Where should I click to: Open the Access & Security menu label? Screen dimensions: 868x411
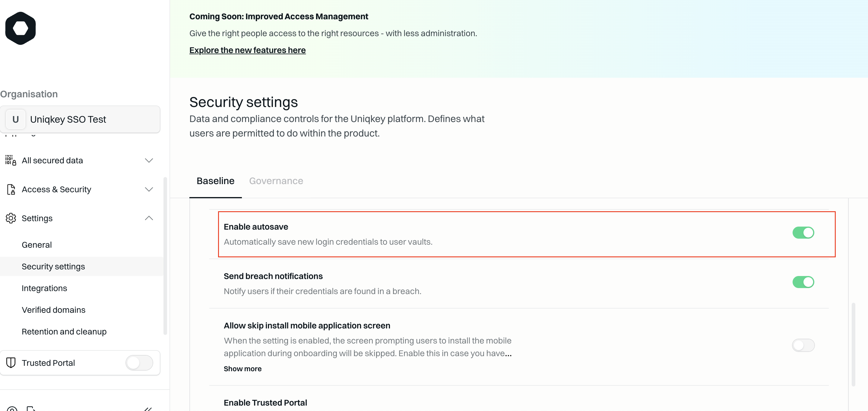pos(56,189)
